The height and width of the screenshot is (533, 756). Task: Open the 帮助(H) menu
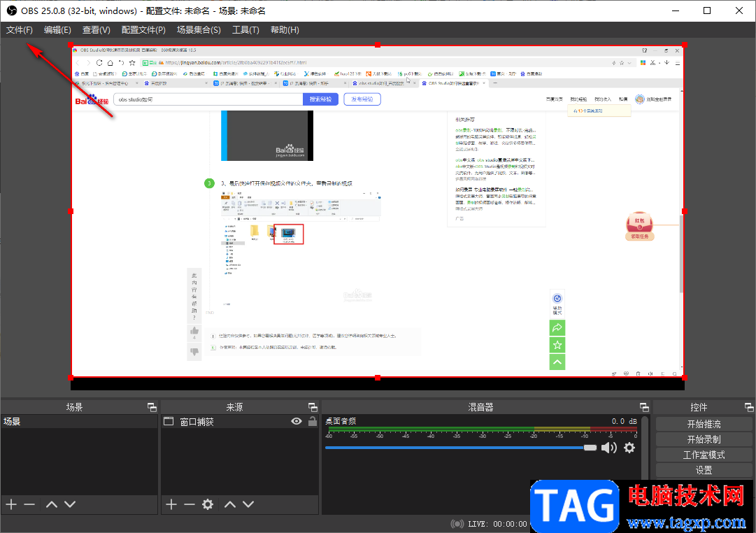pos(285,30)
